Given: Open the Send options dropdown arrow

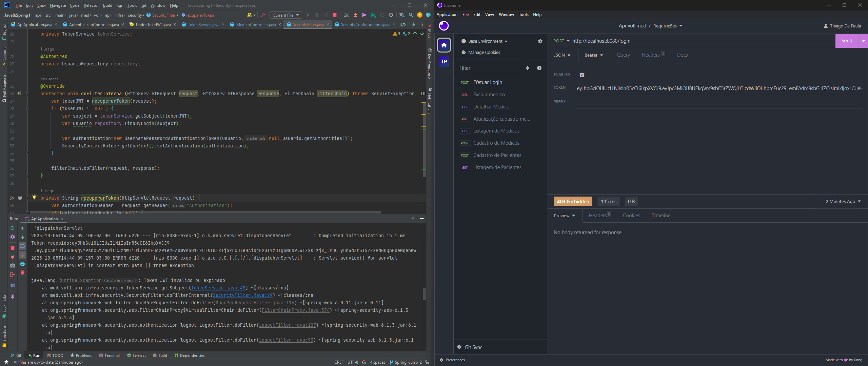Looking at the screenshot, I should tap(863, 41).
